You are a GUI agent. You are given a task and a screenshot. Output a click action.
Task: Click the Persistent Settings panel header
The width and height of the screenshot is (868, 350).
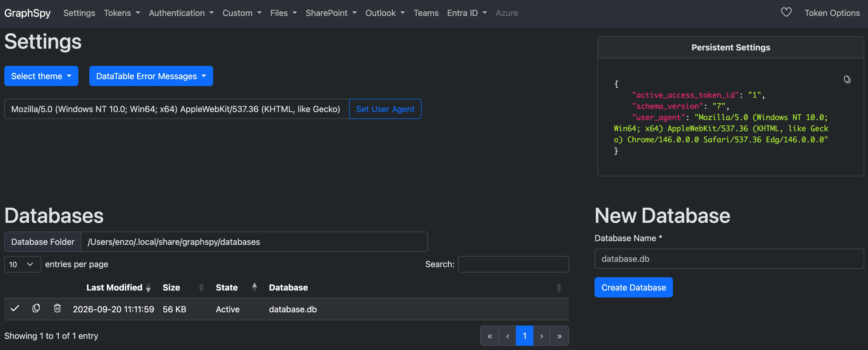[731, 48]
